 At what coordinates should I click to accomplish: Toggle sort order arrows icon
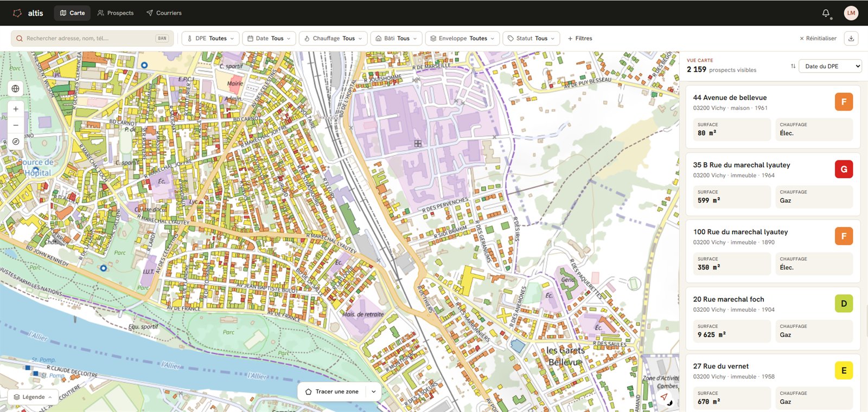793,66
